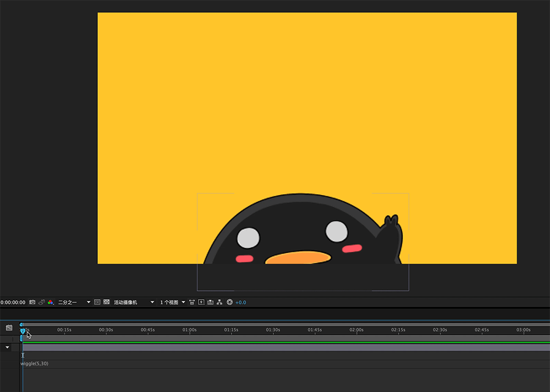Collapse the layer twirl-down triangle
This screenshot has width=550, height=392.
[x=7, y=347]
